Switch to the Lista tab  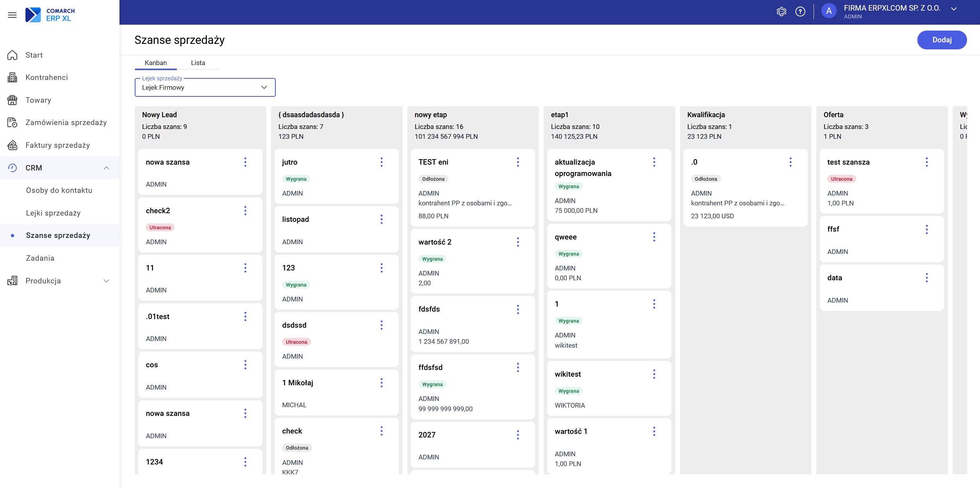pos(198,63)
